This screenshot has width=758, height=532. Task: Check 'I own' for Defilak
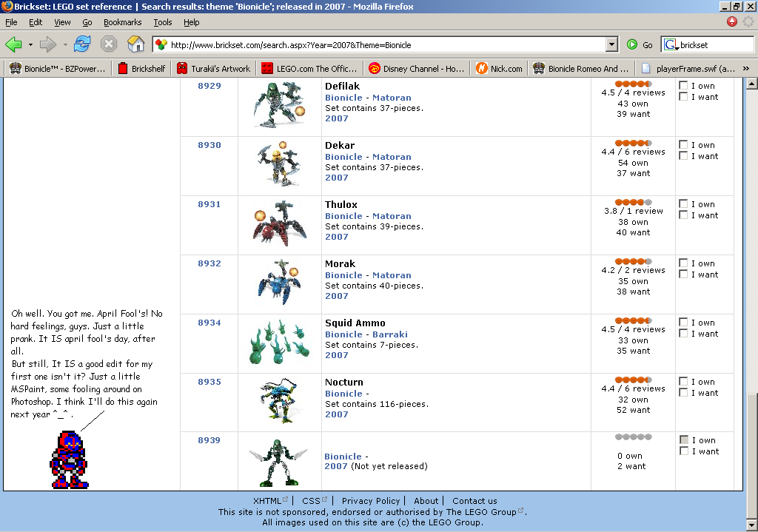click(x=683, y=86)
